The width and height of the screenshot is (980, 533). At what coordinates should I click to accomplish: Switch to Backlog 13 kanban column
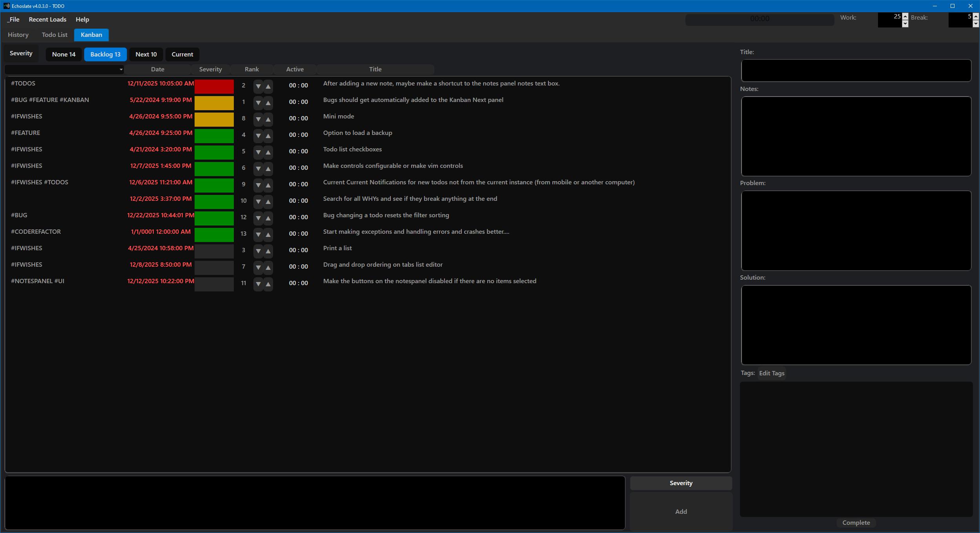(x=105, y=54)
